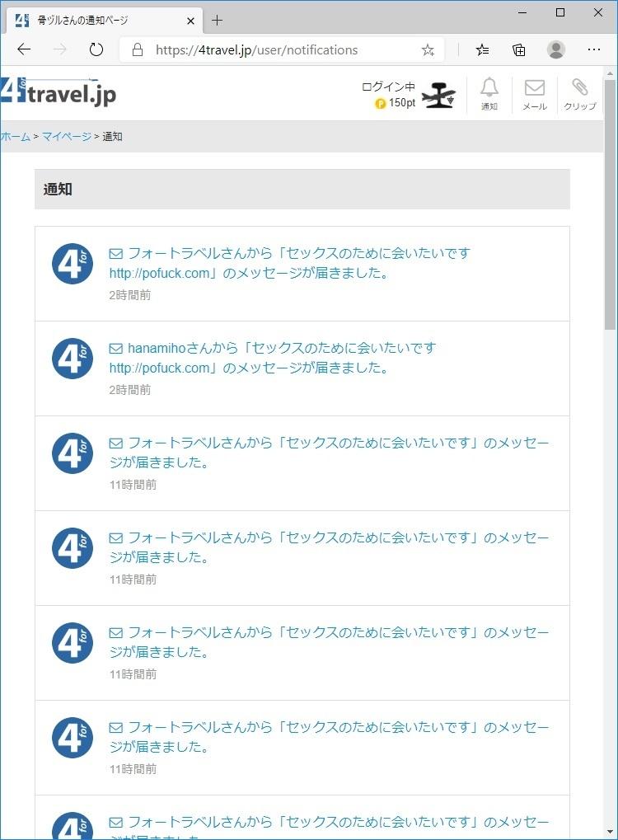The height and width of the screenshot is (840, 618).
Task: Select the 通知ページ browser tab
Action: [105, 21]
